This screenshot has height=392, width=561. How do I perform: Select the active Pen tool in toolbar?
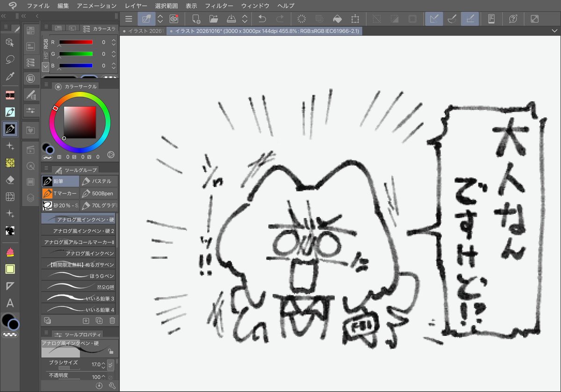click(10, 129)
